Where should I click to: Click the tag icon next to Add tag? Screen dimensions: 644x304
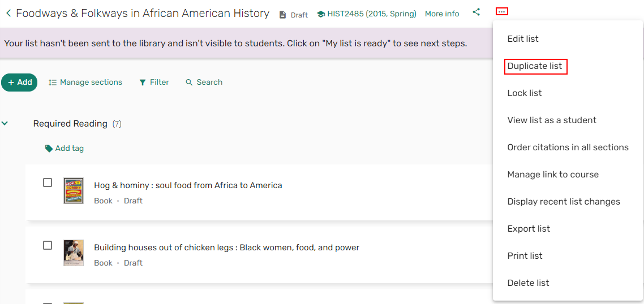(x=49, y=149)
